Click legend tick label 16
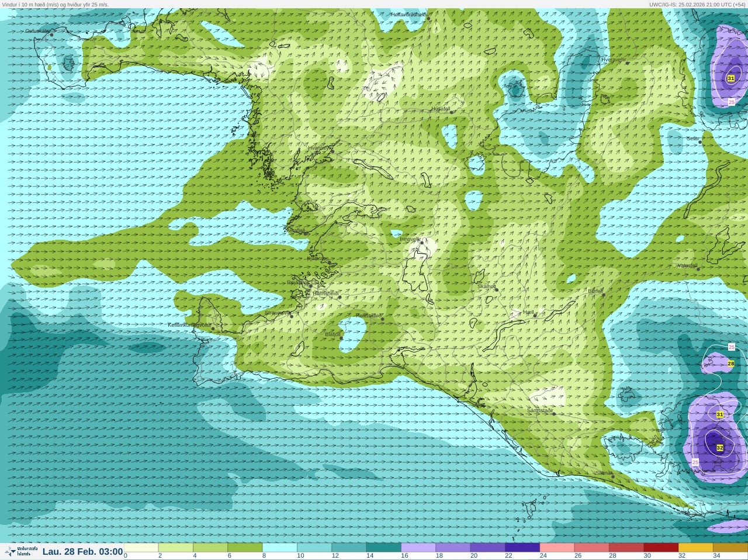Image resolution: width=748 pixels, height=560 pixels. [x=404, y=556]
